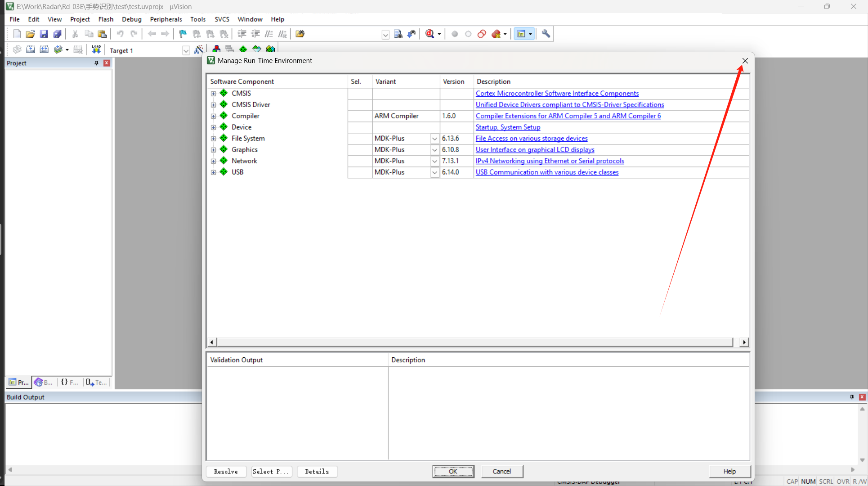Click the Undo arrow icon
Screen dimensions: 868x486
pos(120,34)
